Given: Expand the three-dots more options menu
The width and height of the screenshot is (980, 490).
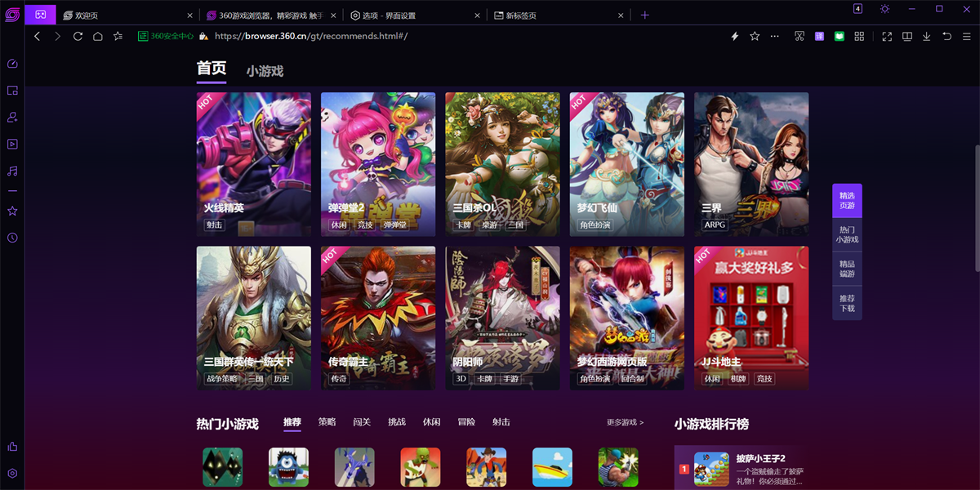Looking at the screenshot, I should click(775, 37).
